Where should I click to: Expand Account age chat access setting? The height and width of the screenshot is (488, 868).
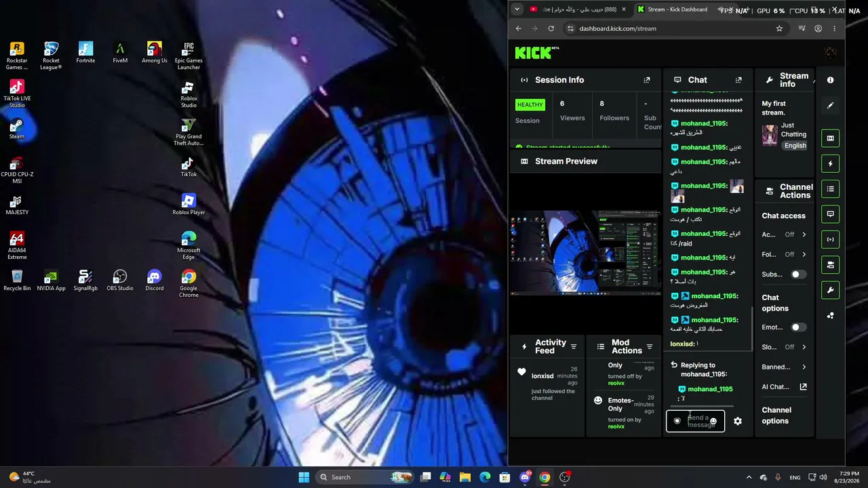[x=784, y=235]
